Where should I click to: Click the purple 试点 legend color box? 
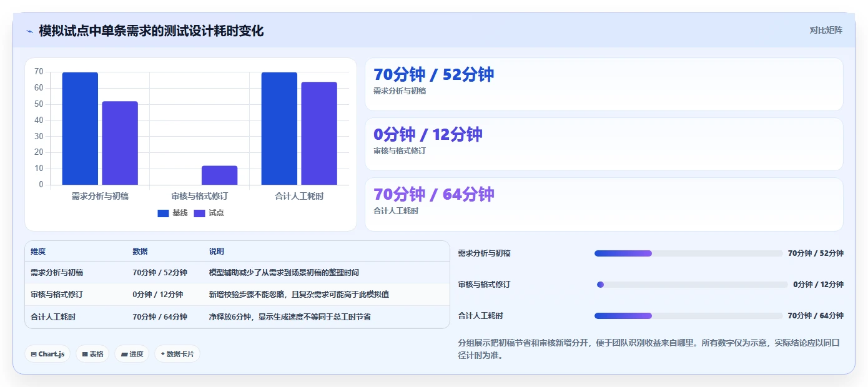[199, 213]
